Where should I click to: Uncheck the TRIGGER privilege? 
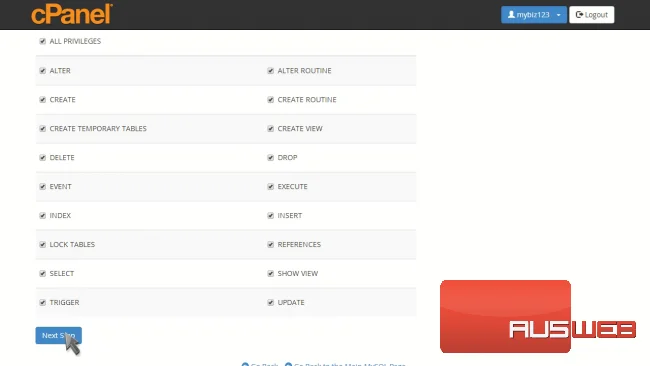[43, 303]
